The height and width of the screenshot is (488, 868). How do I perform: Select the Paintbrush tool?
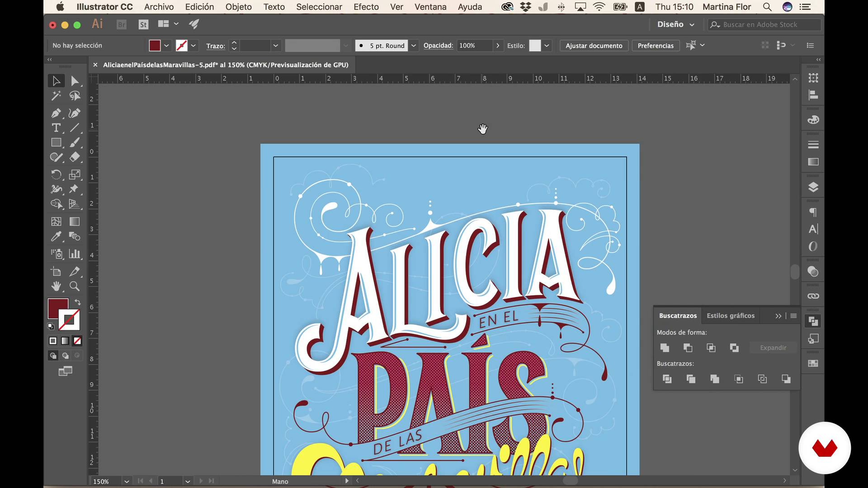pyautogui.click(x=75, y=143)
